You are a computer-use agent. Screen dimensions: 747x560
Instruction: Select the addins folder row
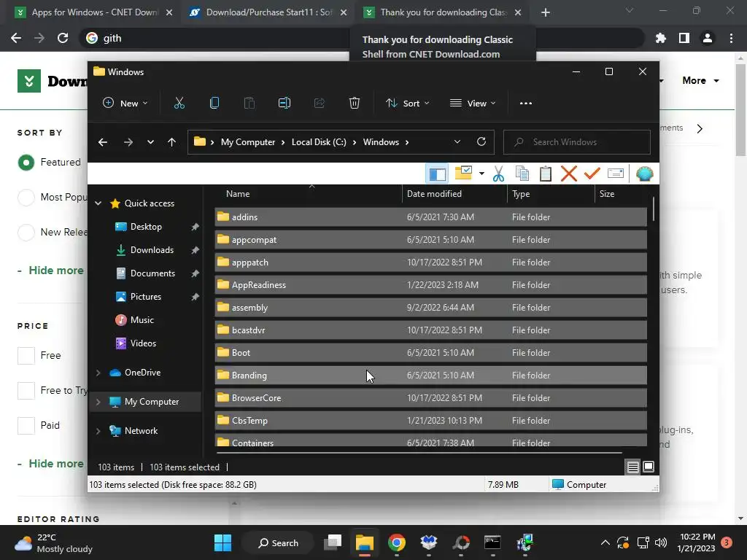tap(430, 217)
